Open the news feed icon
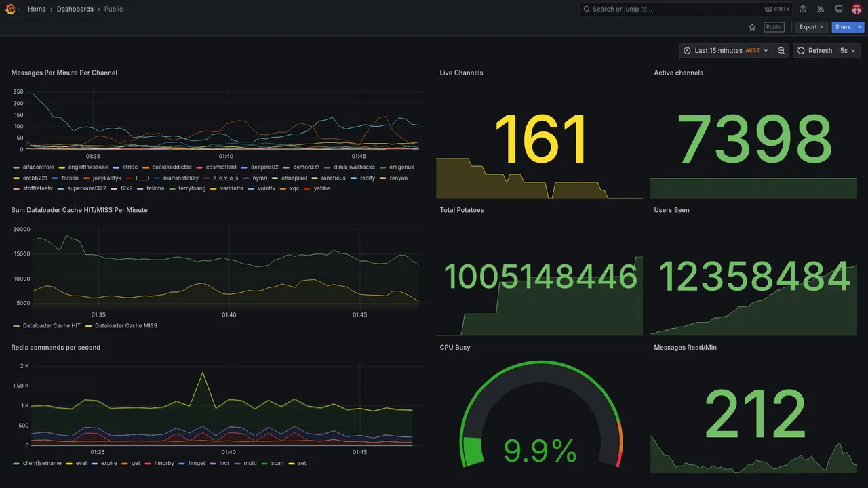The image size is (868, 488). [x=821, y=9]
